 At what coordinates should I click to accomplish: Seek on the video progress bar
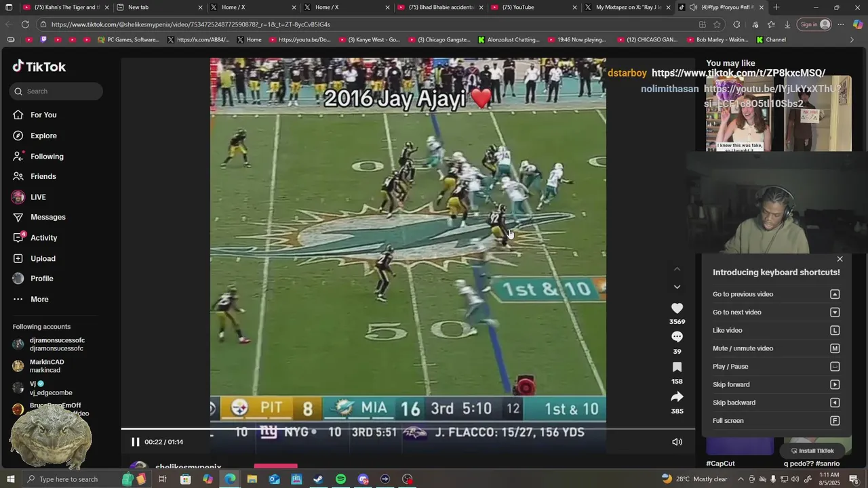point(408,428)
